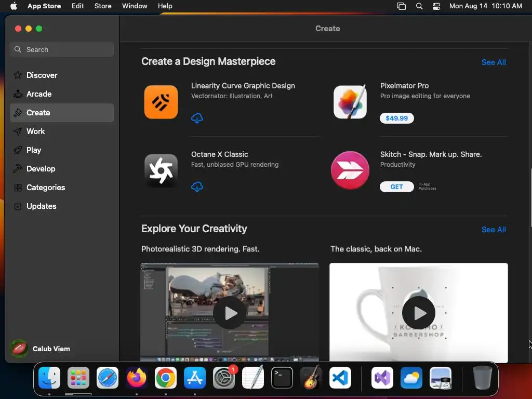Screen dimensions: 532x399
Task: Play the Photorealistic 3D rendering video
Action: click(230, 313)
